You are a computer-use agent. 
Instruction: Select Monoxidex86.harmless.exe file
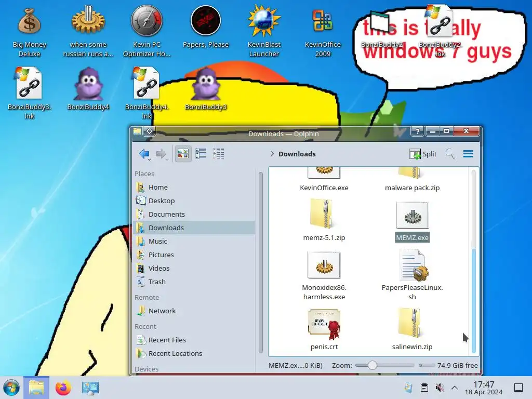tap(324, 275)
